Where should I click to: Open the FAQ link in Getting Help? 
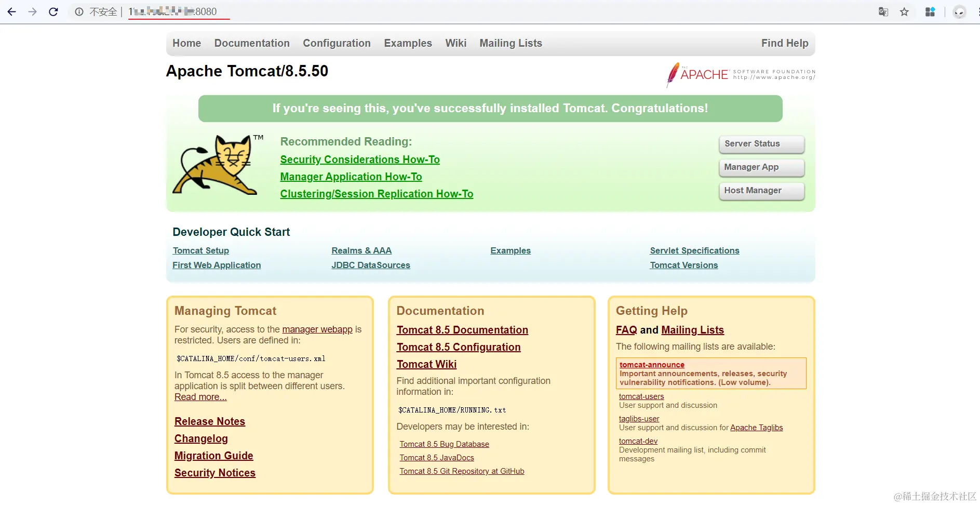(x=626, y=330)
